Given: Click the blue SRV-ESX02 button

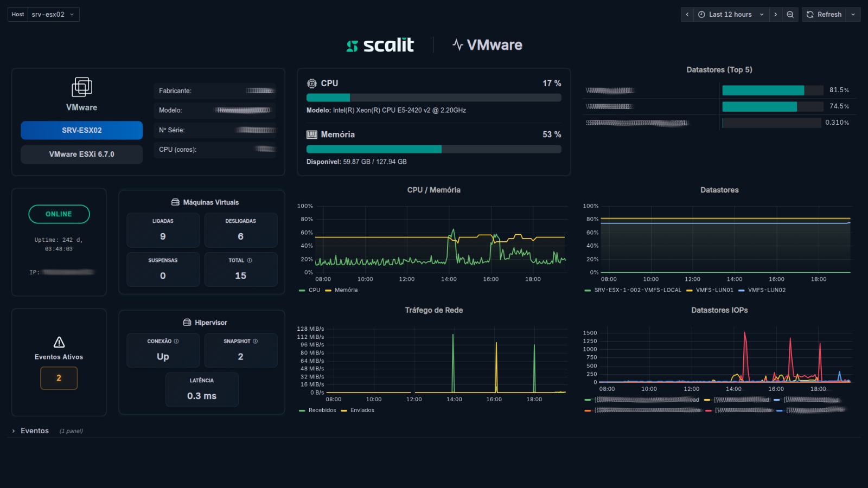Looking at the screenshot, I should point(82,130).
